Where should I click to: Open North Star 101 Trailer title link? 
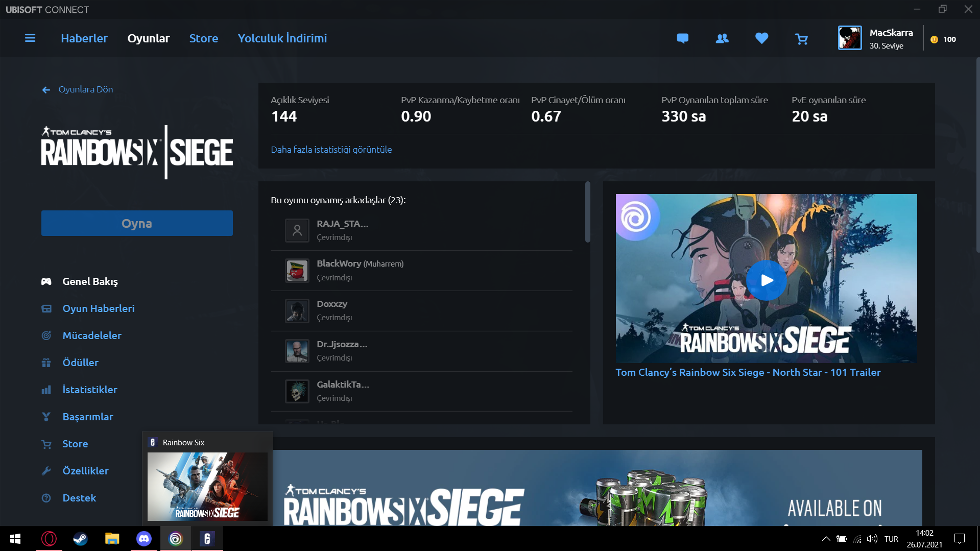(748, 372)
